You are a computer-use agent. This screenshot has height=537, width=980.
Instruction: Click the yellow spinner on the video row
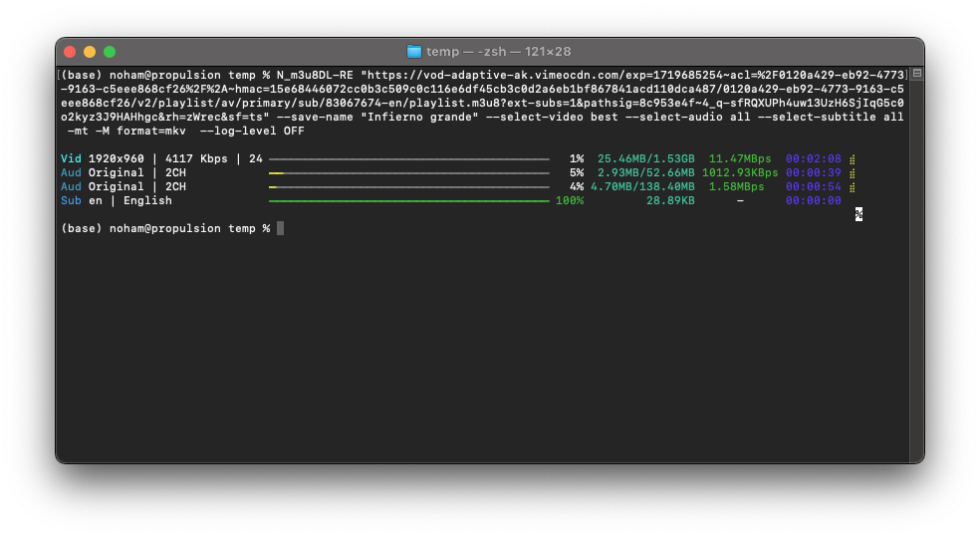tap(852, 159)
